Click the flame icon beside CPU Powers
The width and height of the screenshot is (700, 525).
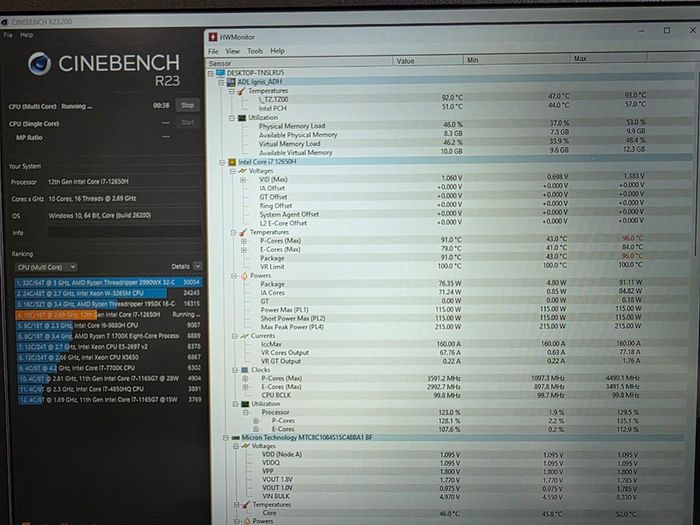(x=244, y=276)
